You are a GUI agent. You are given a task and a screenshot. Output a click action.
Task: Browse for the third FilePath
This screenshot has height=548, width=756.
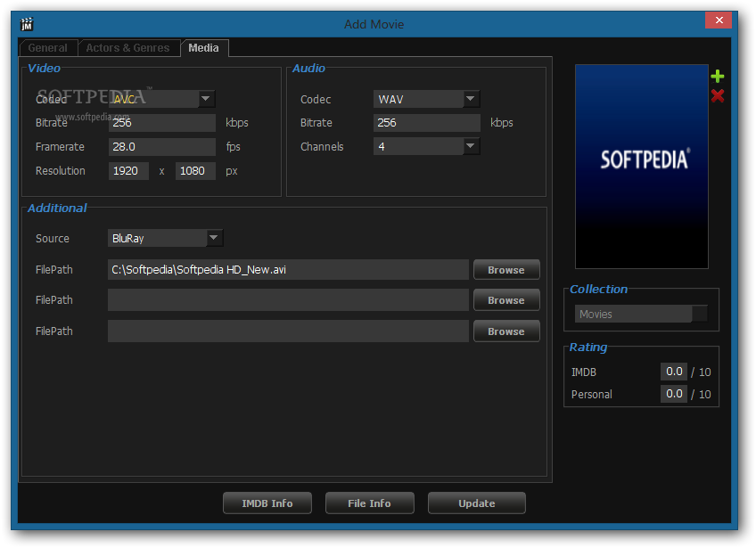point(506,331)
